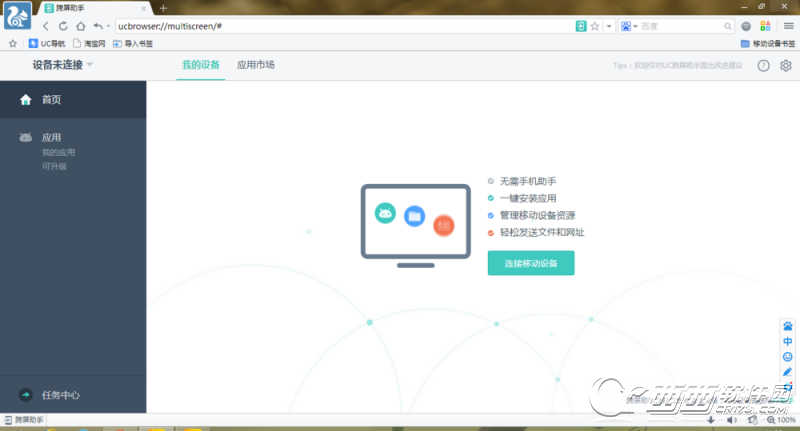
Task: Click the UC Browser squirrel logo
Action: [17, 15]
